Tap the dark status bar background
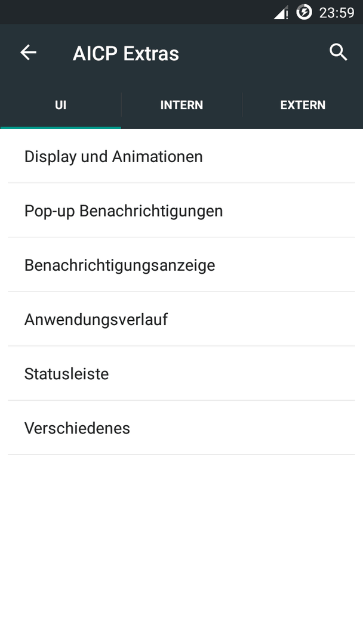 click(x=136, y=12)
